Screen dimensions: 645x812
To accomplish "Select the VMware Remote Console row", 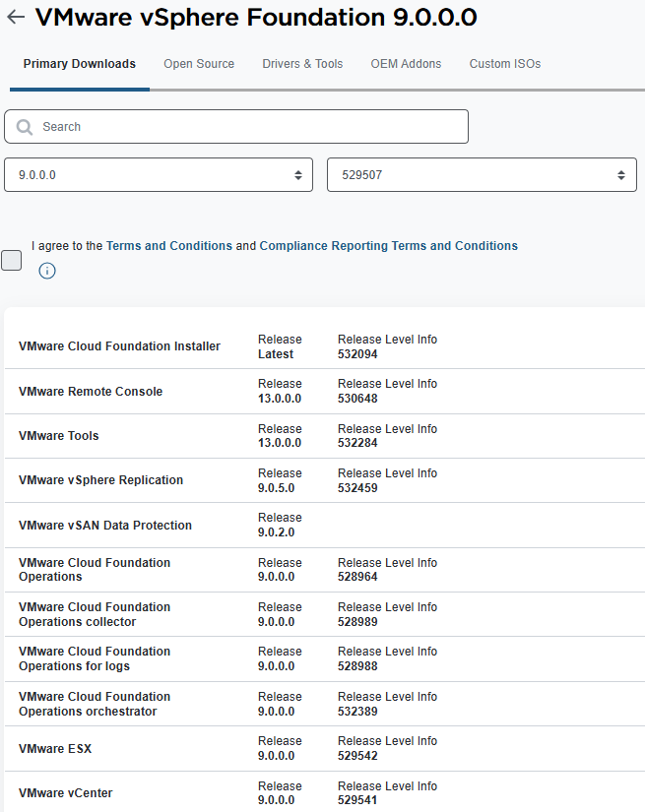I will point(91,392).
